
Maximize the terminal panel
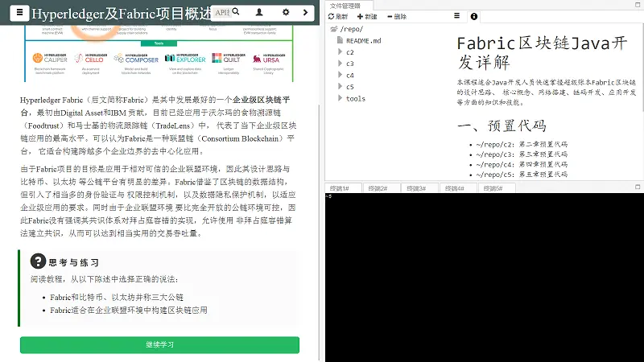point(638,187)
